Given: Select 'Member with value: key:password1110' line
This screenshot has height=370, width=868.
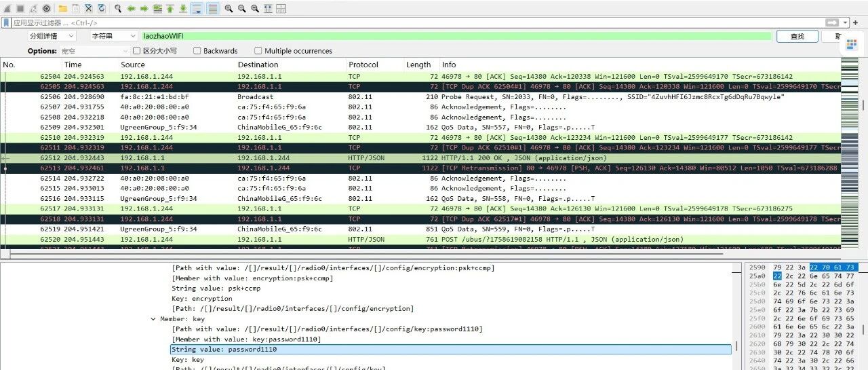Looking at the screenshot, I should 246,339.
